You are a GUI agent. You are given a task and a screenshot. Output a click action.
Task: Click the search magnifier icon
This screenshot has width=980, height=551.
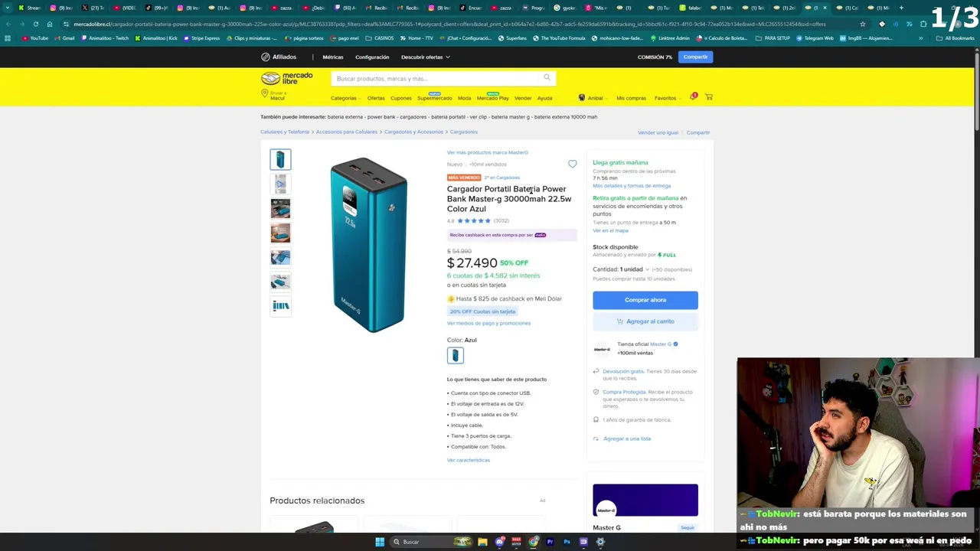pyautogui.click(x=547, y=77)
